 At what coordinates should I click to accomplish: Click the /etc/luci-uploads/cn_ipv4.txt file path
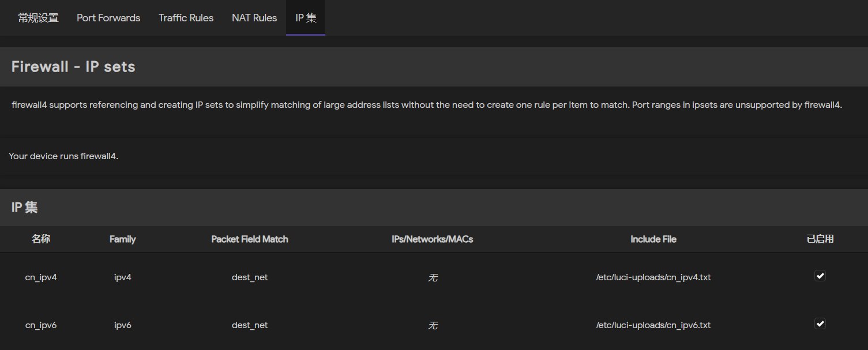653,277
